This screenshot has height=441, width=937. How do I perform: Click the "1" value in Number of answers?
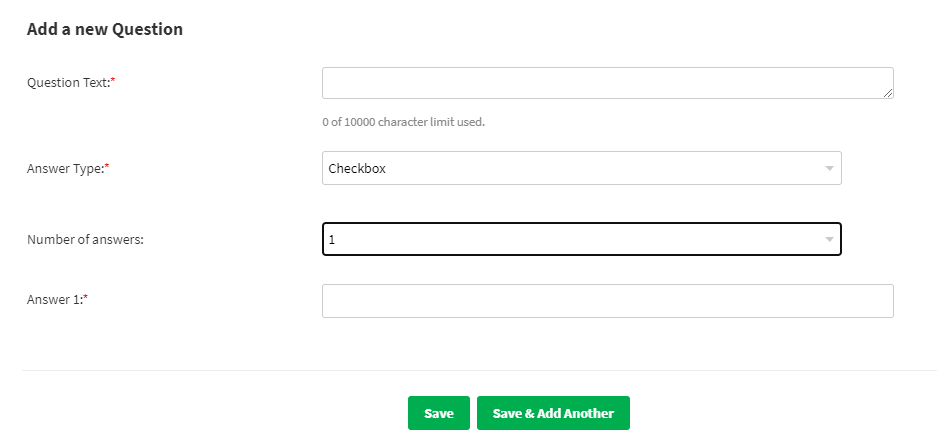coord(332,240)
